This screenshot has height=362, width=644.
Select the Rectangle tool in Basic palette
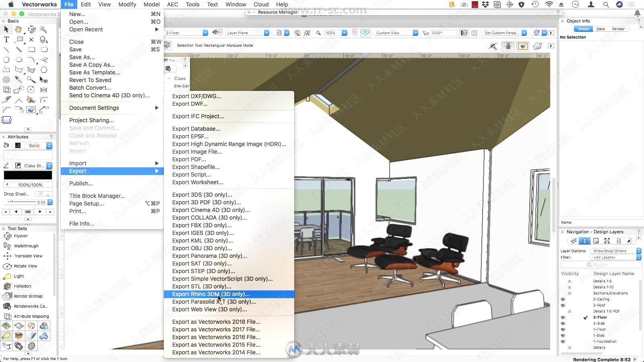tap(31, 49)
